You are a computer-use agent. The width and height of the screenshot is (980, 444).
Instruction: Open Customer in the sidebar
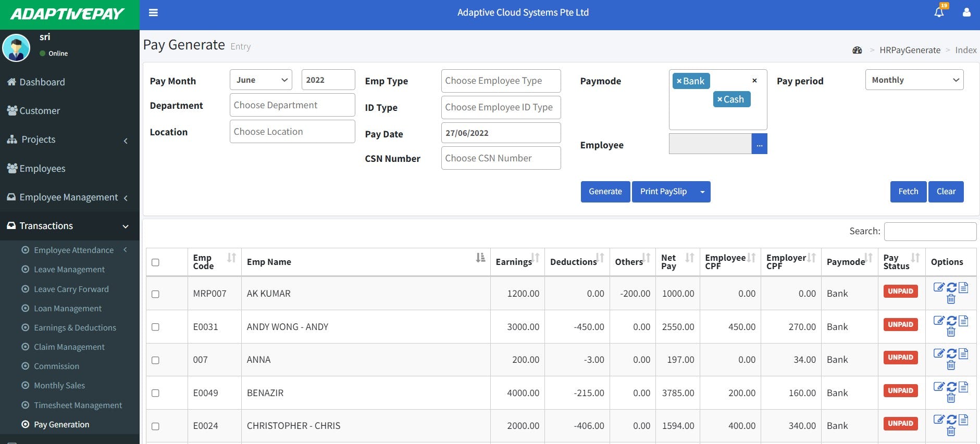point(70,111)
